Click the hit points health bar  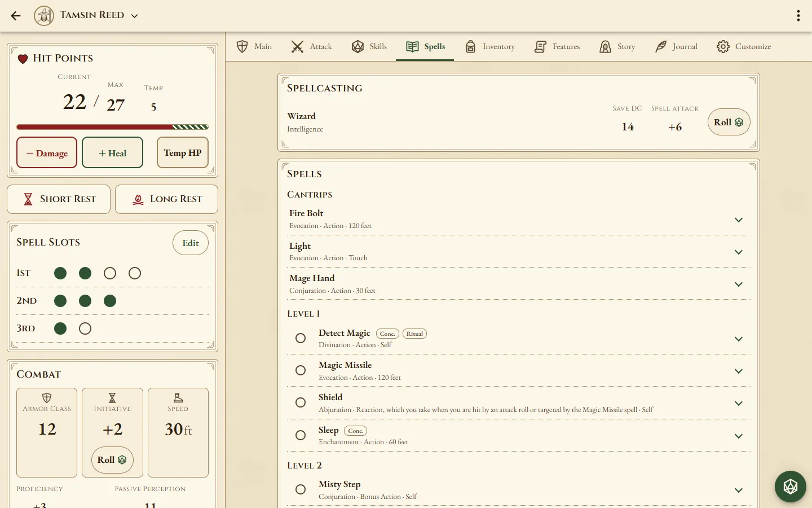112,127
